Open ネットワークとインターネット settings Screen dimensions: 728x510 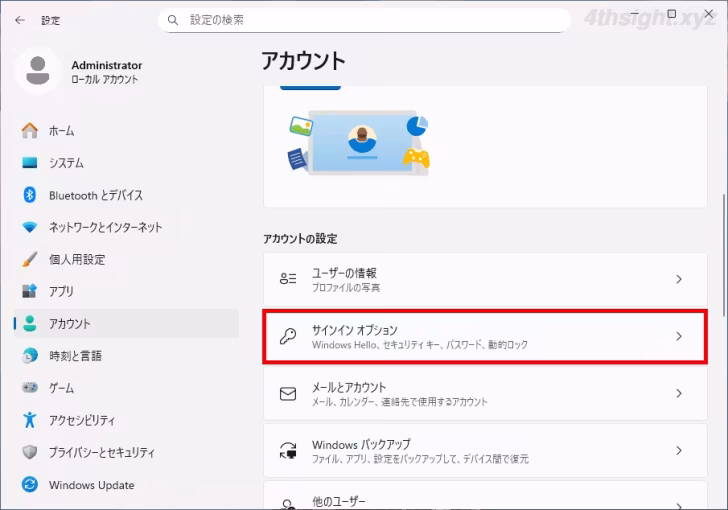[x=126, y=227]
